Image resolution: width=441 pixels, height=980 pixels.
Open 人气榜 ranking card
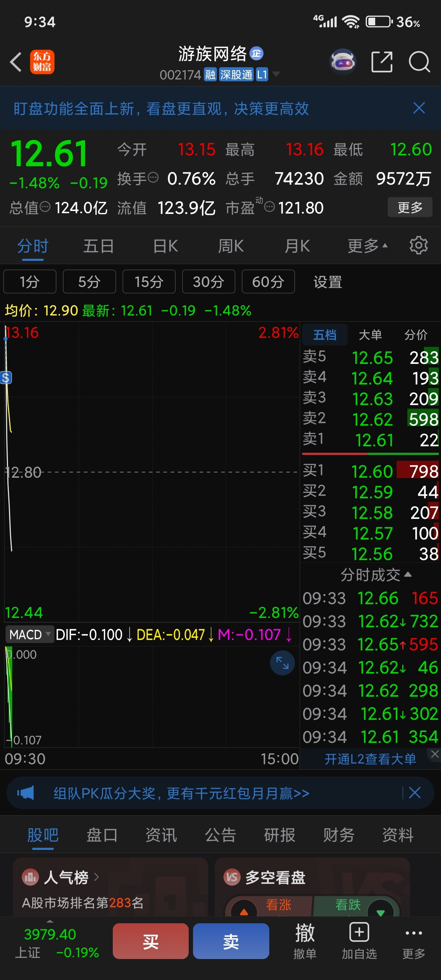110,887
